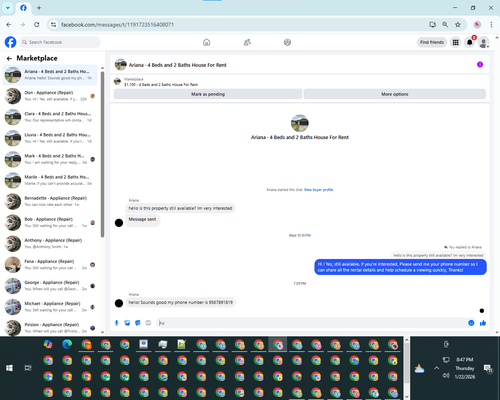Click the browser forward arrow
The image size is (500, 400).
[23, 24]
